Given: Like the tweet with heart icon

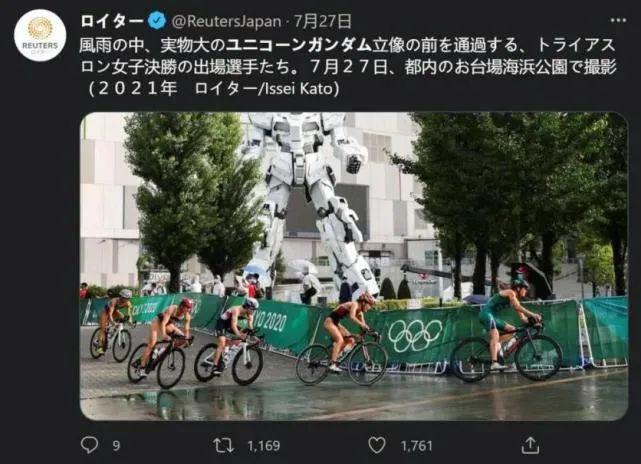Looking at the screenshot, I should pos(377,445).
